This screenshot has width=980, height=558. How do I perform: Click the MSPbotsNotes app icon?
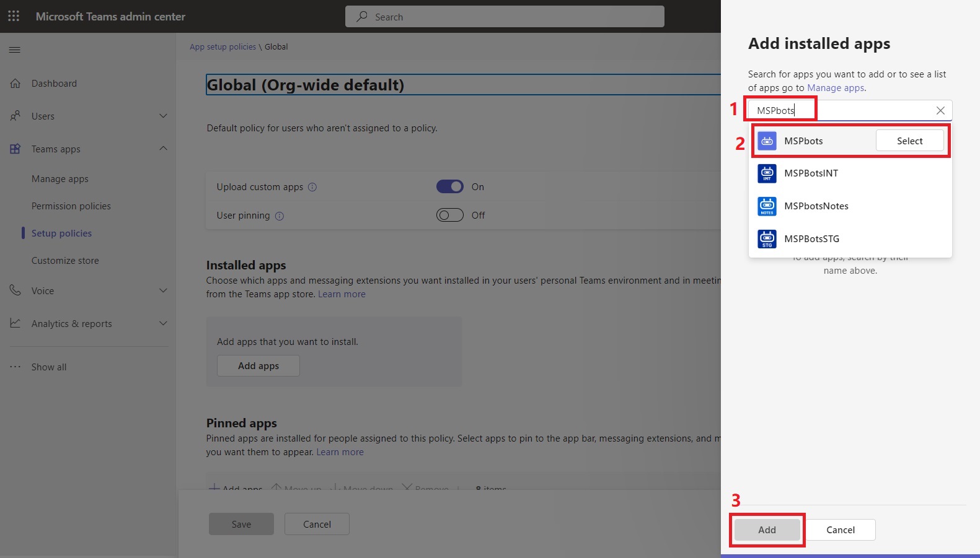[767, 206]
